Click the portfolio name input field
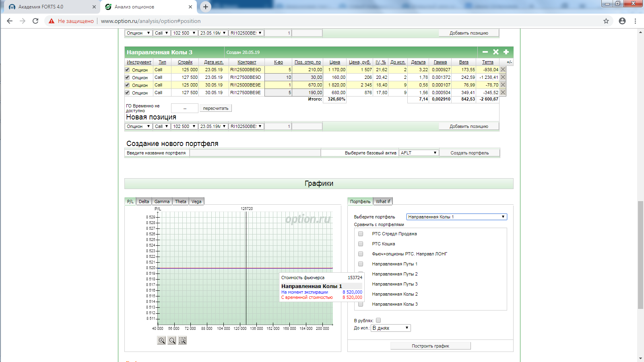The width and height of the screenshot is (644, 362). (255, 153)
